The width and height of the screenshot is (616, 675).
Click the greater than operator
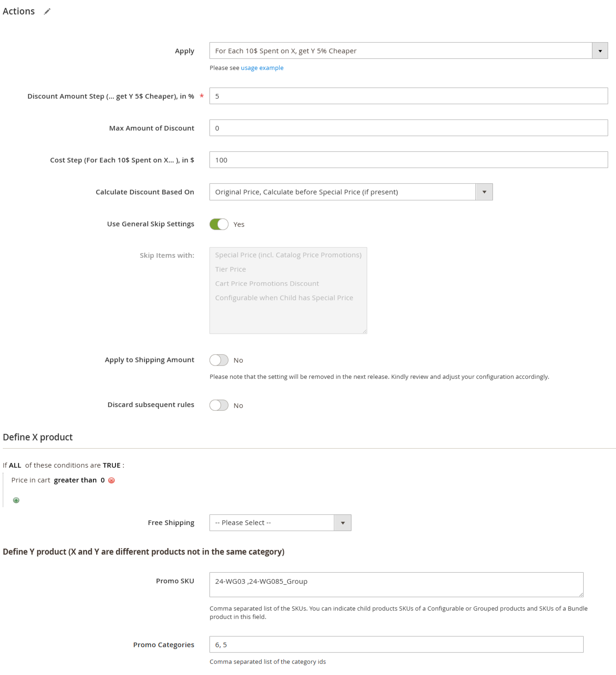click(75, 480)
